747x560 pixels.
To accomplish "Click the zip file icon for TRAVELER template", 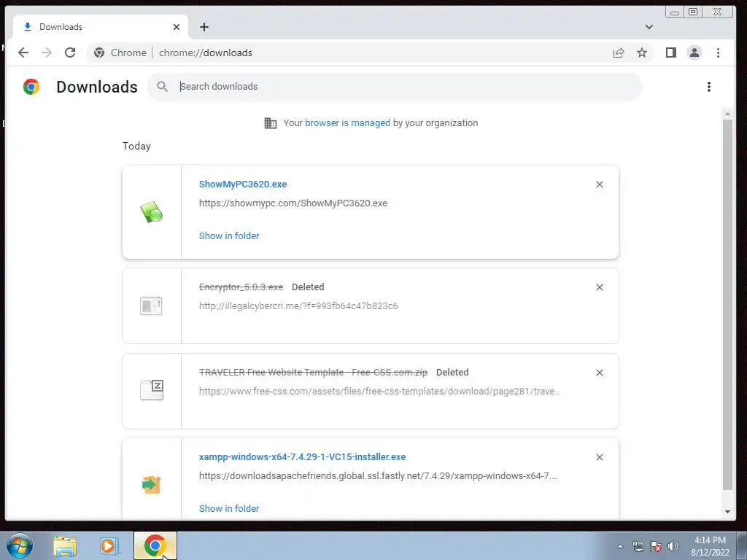I will 152,390.
